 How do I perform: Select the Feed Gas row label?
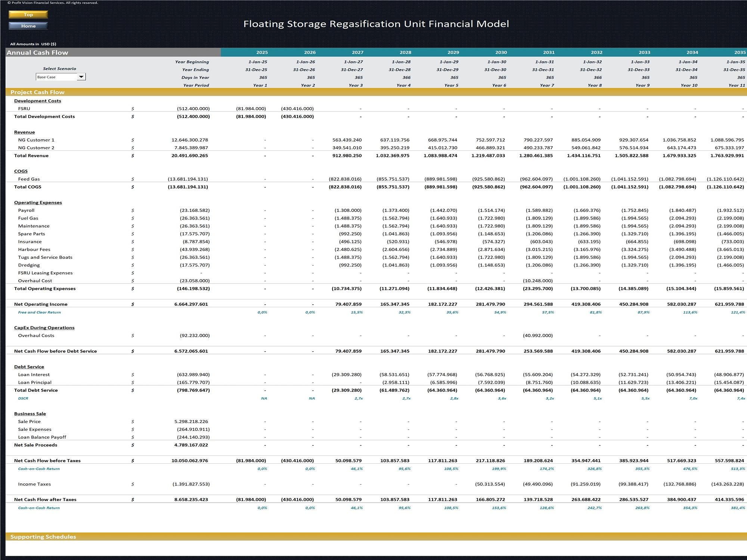coord(29,179)
